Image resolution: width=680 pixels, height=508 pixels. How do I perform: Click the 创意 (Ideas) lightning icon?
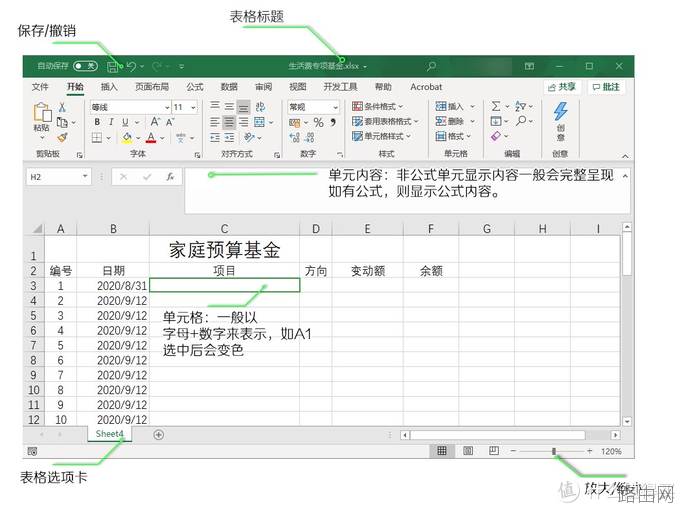560,112
